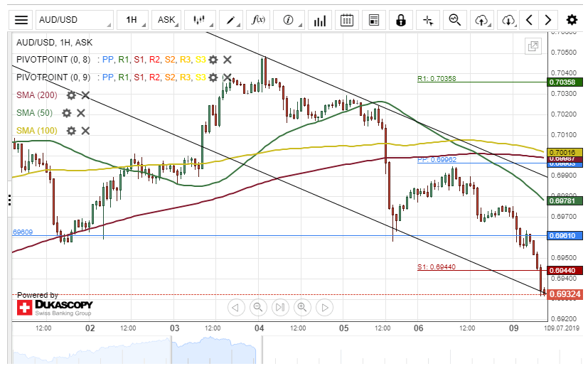588x371 pixels.
Task: Open the candlestick chart type selector
Action: [x=201, y=20]
